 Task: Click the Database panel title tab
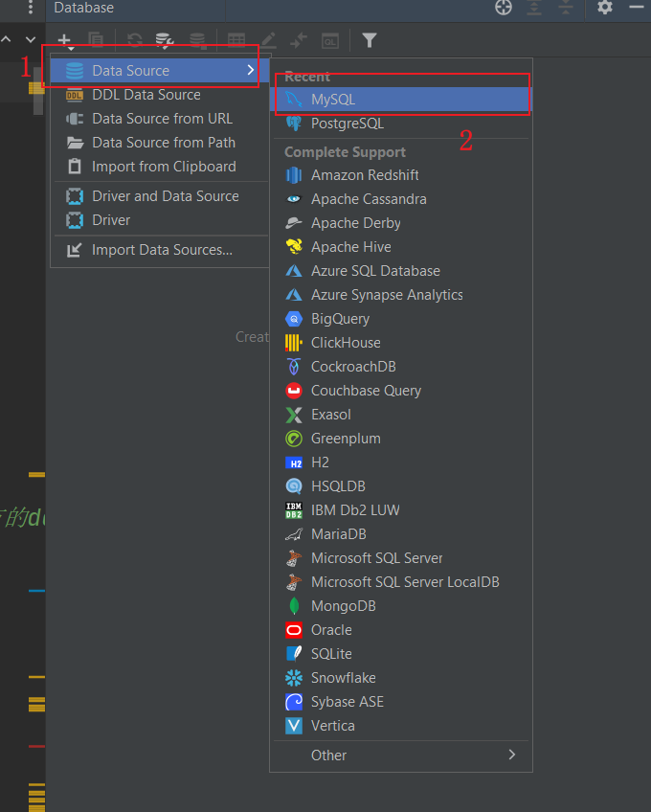tap(84, 8)
